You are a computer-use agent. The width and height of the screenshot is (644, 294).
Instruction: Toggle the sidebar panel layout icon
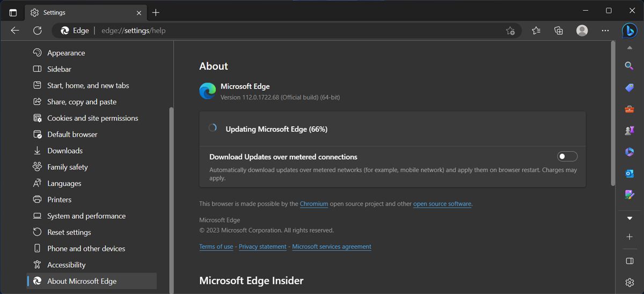tap(630, 261)
